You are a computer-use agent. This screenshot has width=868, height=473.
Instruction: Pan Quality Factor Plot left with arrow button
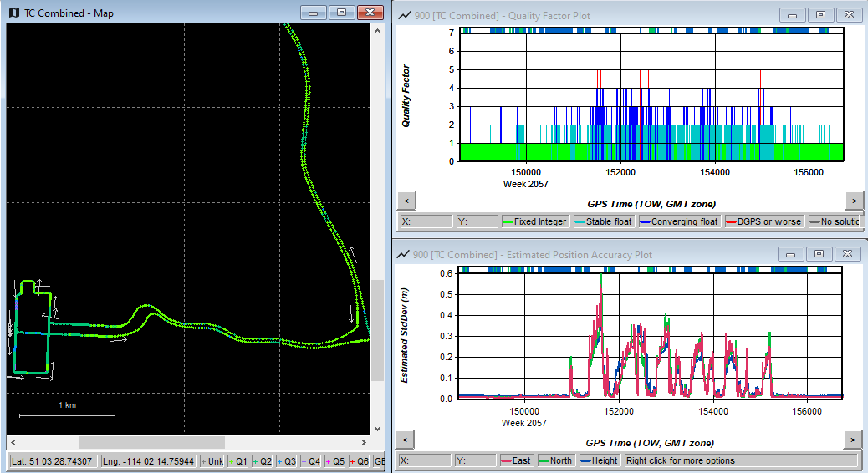click(x=406, y=201)
